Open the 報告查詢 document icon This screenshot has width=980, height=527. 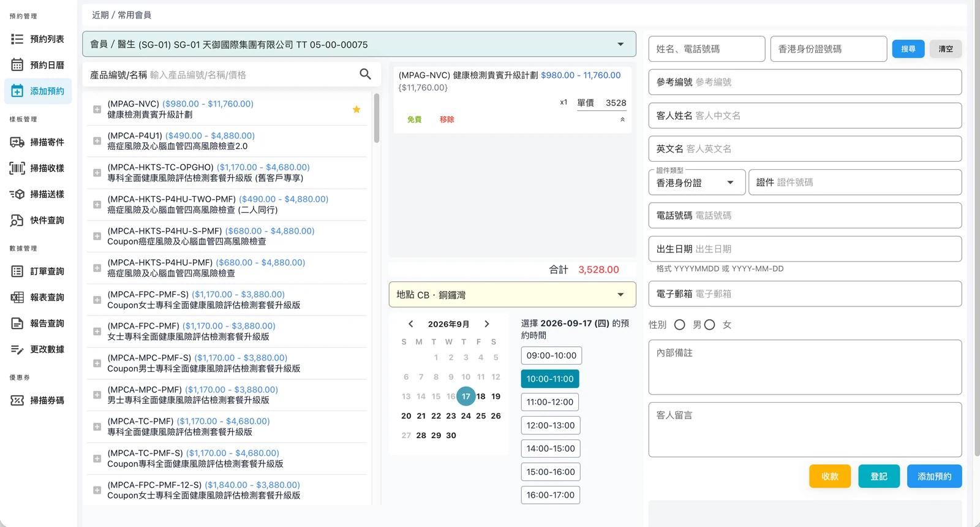pos(17,324)
